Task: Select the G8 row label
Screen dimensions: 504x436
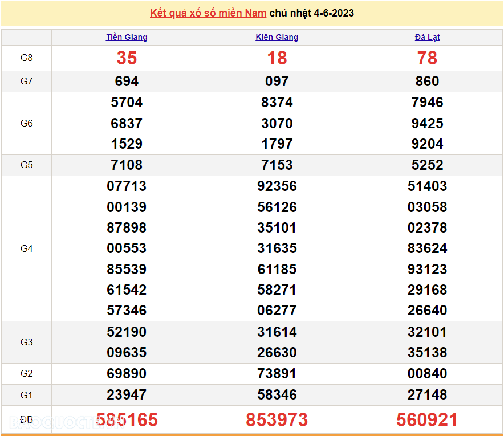Action: (x=27, y=58)
